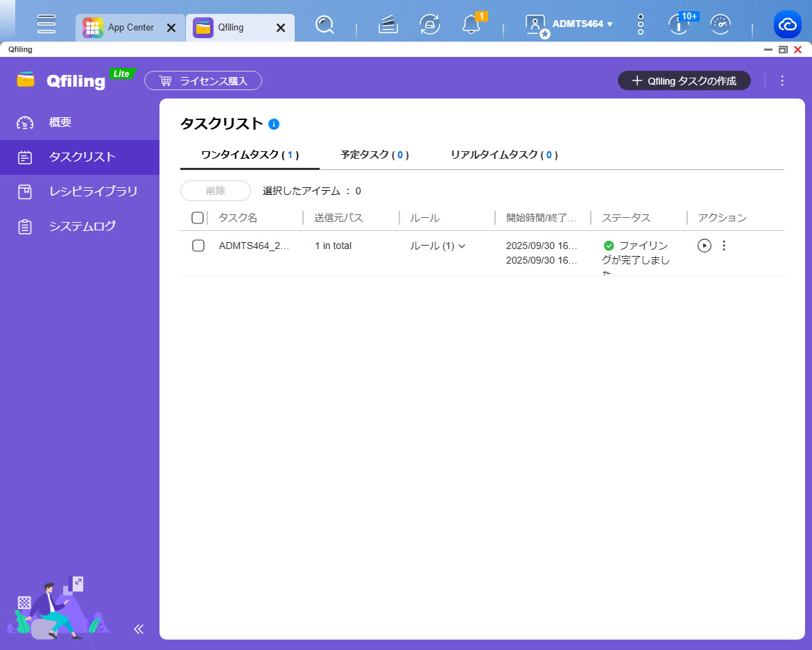This screenshot has width=812, height=650.
Task: Open the cloud icon in top-right corner
Action: (x=788, y=25)
